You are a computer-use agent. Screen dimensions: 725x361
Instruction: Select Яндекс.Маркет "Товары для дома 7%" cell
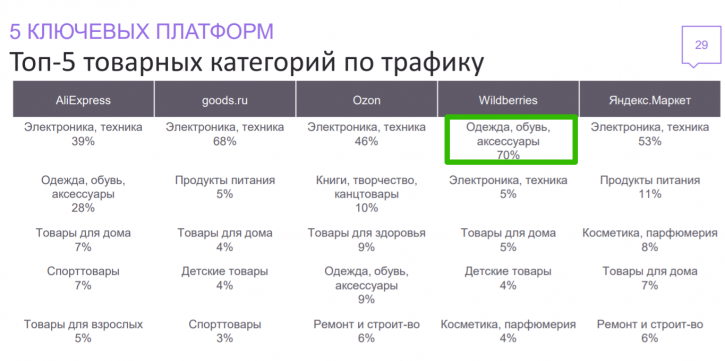coord(650,278)
